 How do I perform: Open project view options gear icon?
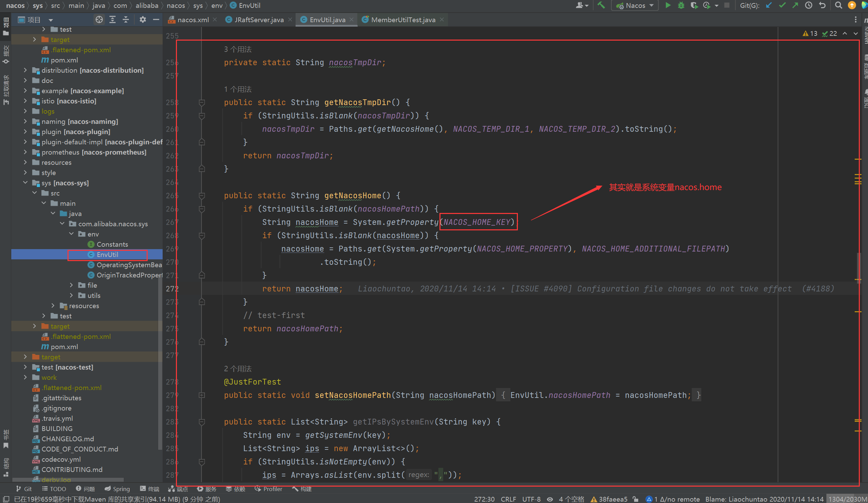coord(143,20)
